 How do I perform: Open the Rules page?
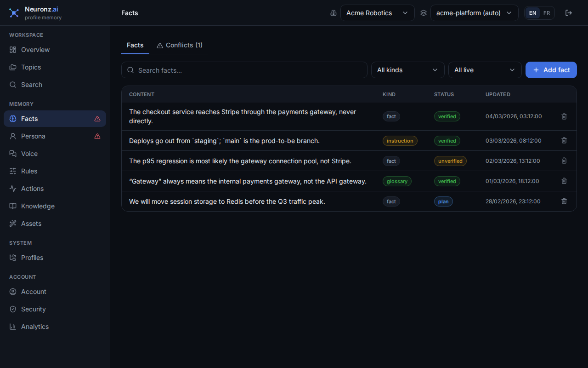click(55, 171)
